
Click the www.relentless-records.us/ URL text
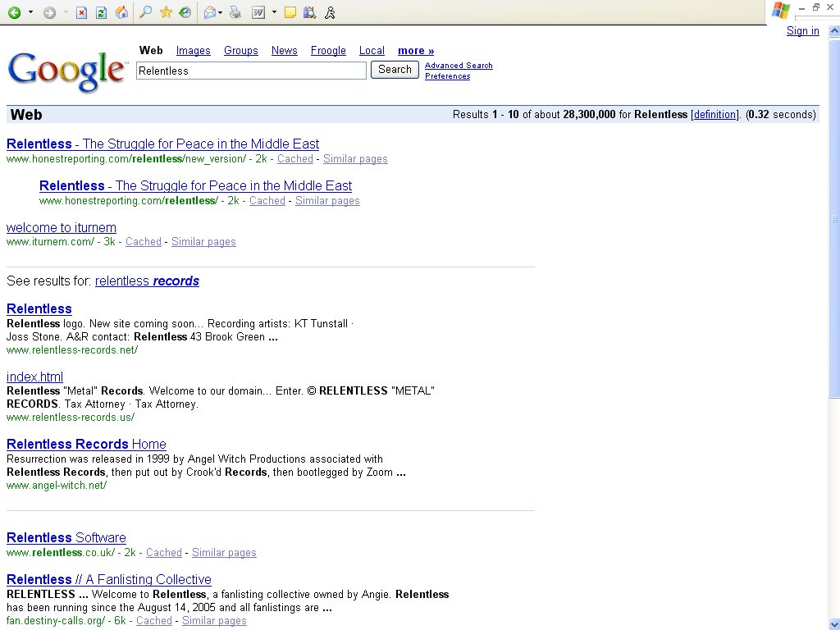(71, 418)
